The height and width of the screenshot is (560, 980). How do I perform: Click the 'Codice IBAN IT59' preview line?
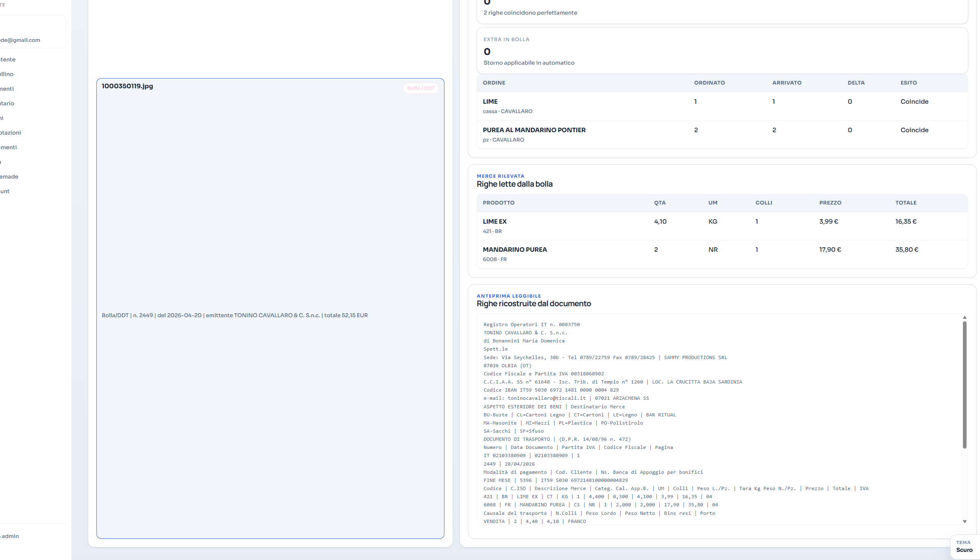click(551, 390)
